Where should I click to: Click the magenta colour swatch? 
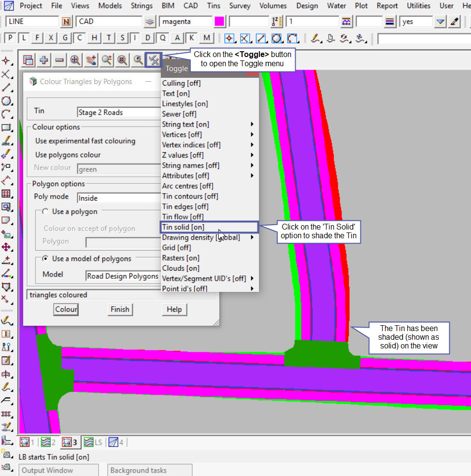219,22
